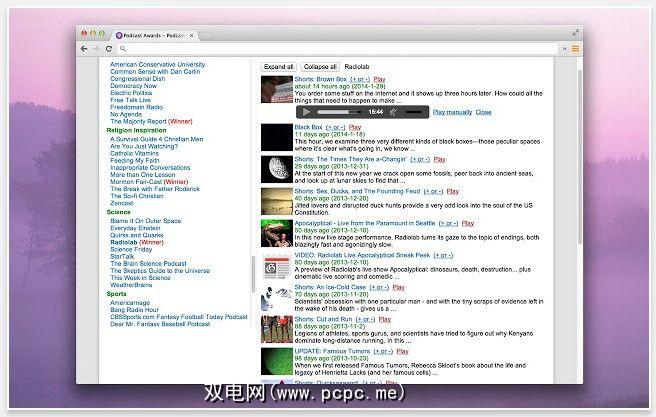
Task: Open Quirks and Quarks podcast link
Action: [136, 235]
